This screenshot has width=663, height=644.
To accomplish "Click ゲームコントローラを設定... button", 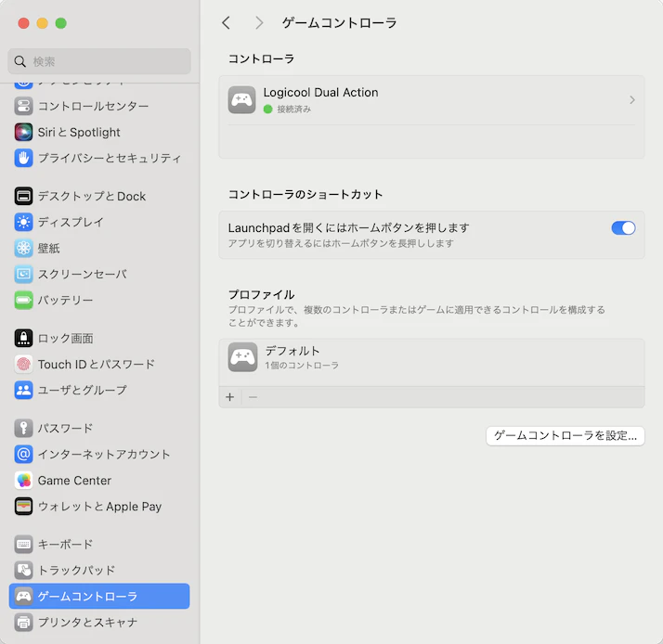I will (565, 435).
